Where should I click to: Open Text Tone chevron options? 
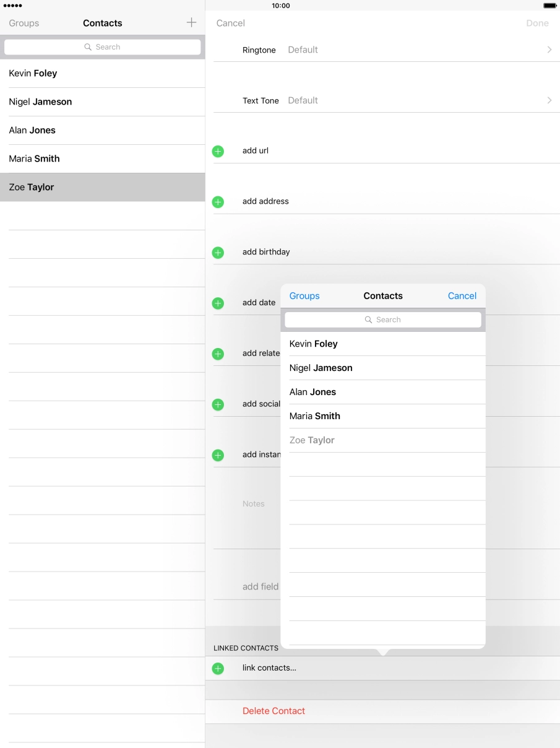(549, 100)
